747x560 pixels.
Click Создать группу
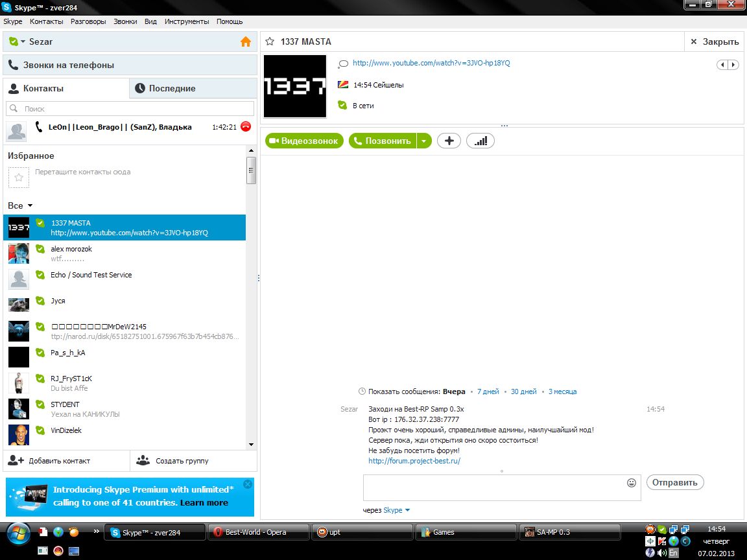coord(193,461)
